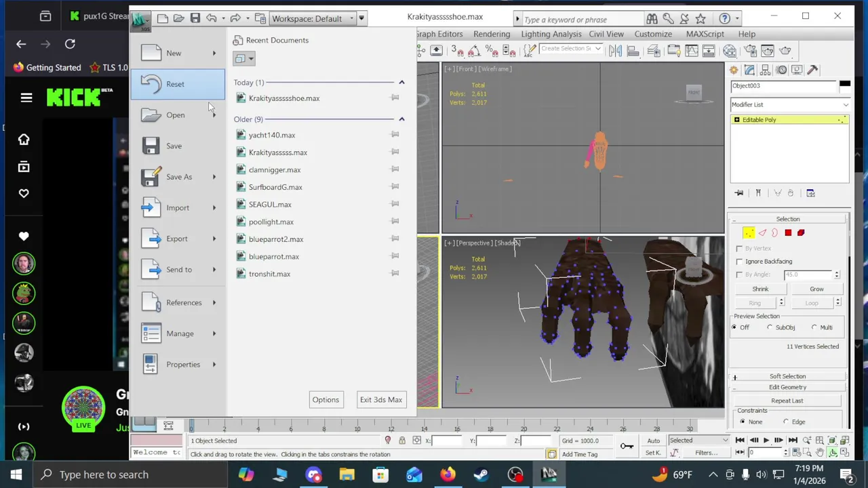Toggle the By Vertex checkbox
This screenshot has height=488, width=868.
pyautogui.click(x=740, y=249)
